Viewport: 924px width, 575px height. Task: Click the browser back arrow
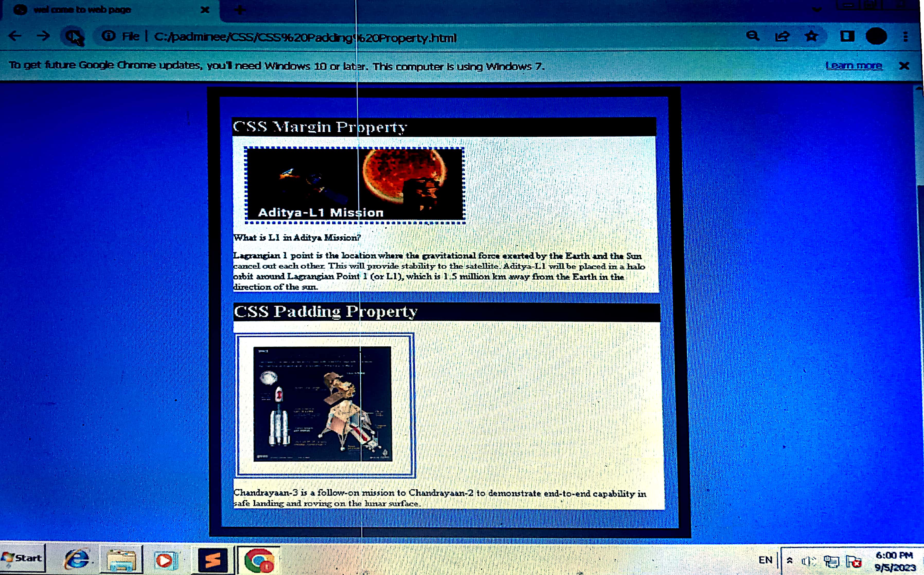15,36
